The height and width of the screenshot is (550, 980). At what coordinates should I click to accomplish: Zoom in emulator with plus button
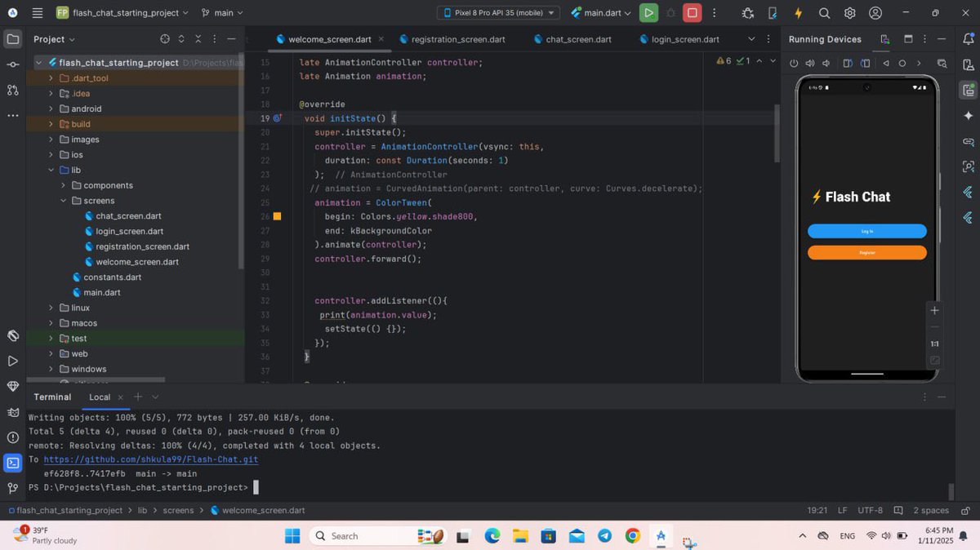coord(935,310)
